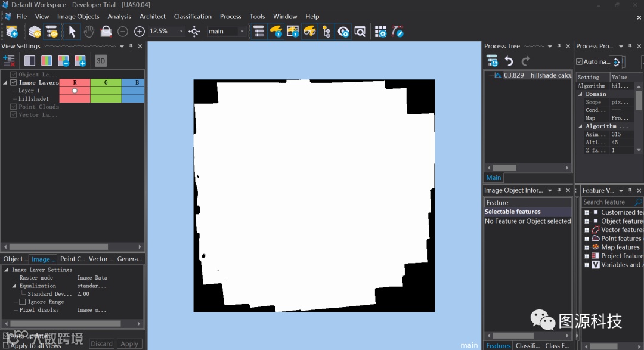Click the save process tree icon
Image resolution: width=644 pixels, height=350 pixels.
tap(492, 61)
